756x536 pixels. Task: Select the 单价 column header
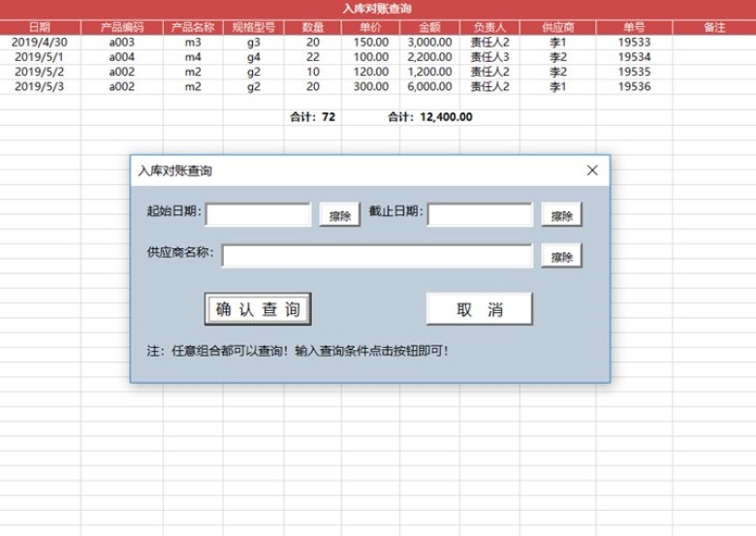click(x=371, y=27)
